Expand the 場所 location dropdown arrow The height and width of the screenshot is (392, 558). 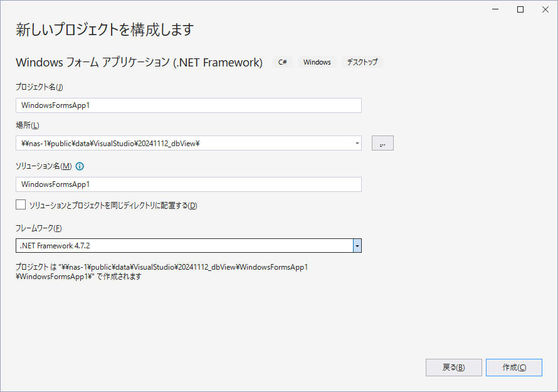[357, 144]
